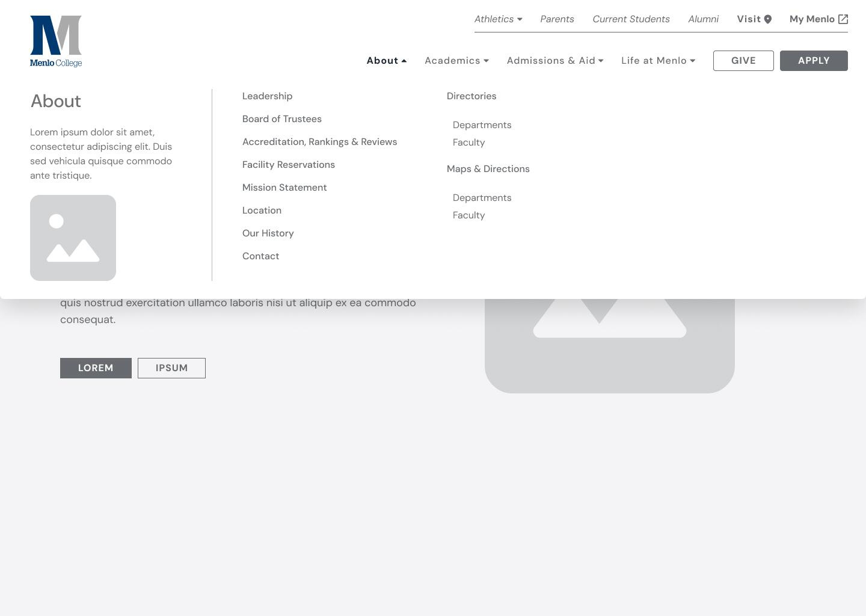Open the Admissions & Aid dropdown
This screenshot has width=866, height=616.
pyautogui.click(x=554, y=61)
